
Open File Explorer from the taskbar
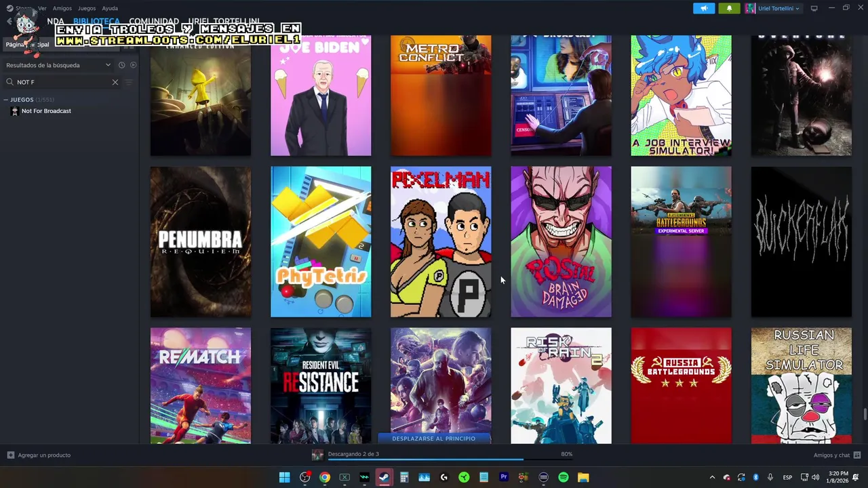tap(583, 477)
